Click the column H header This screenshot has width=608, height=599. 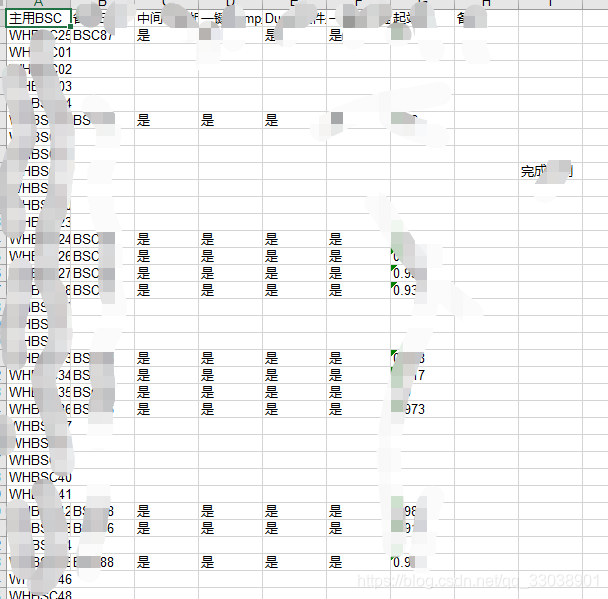pyautogui.click(x=486, y=4)
